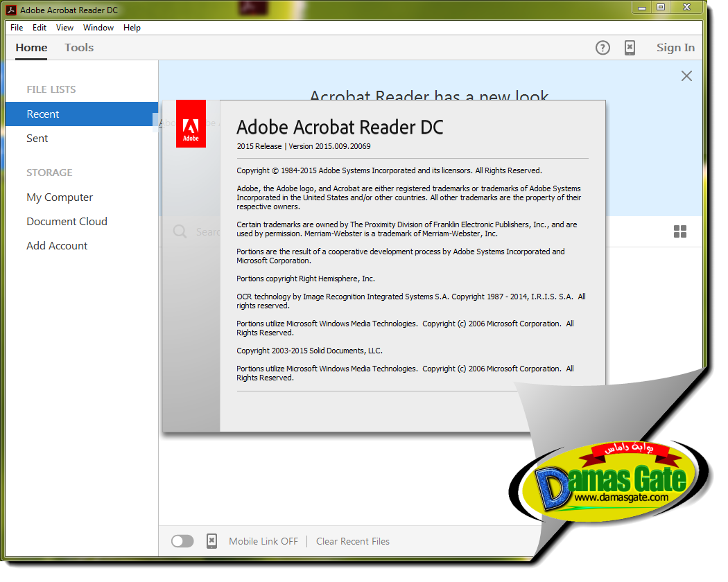This screenshot has width=728, height=582.
Task: Click the Sign In link
Action: click(675, 48)
